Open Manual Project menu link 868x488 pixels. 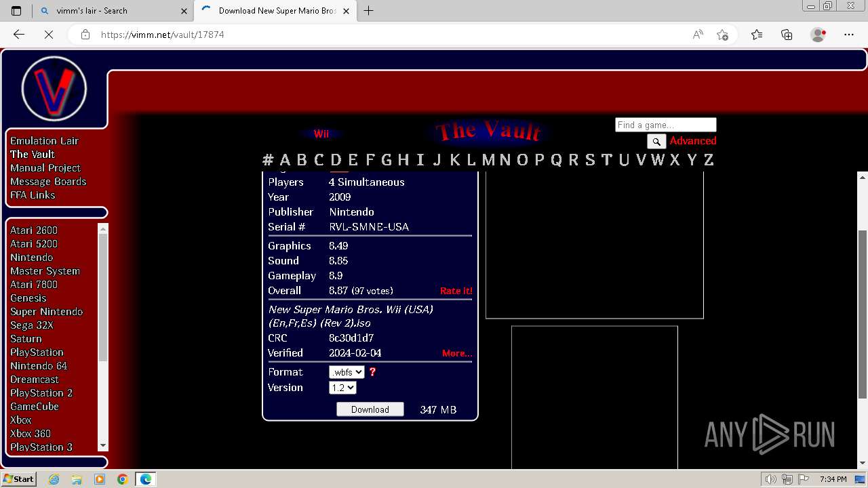[45, 168]
